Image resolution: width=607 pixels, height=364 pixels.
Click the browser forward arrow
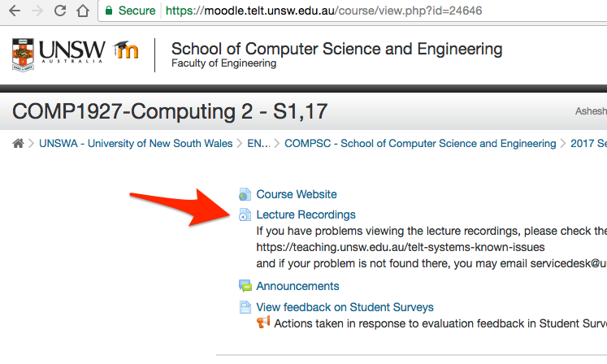click(x=37, y=11)
